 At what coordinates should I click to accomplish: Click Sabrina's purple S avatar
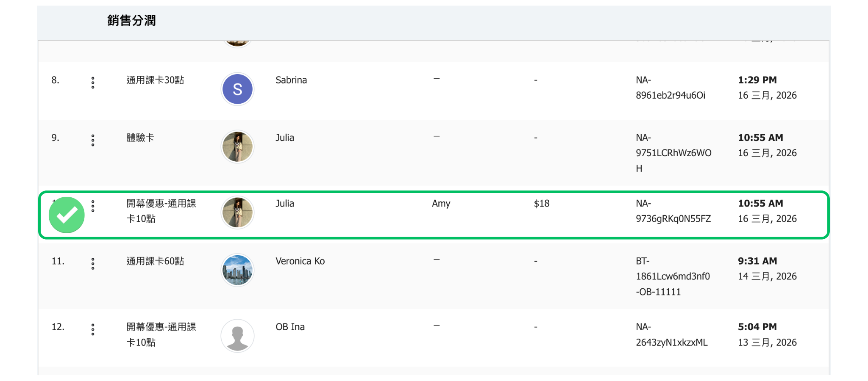[237, 89]
